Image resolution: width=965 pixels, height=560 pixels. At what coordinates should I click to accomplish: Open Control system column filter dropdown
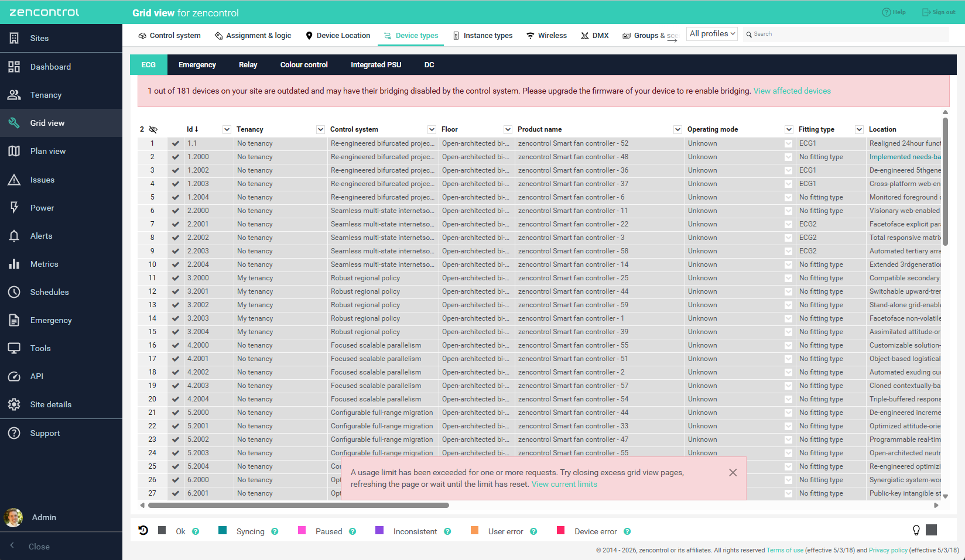pyautogui.click(x=432, y=129)
